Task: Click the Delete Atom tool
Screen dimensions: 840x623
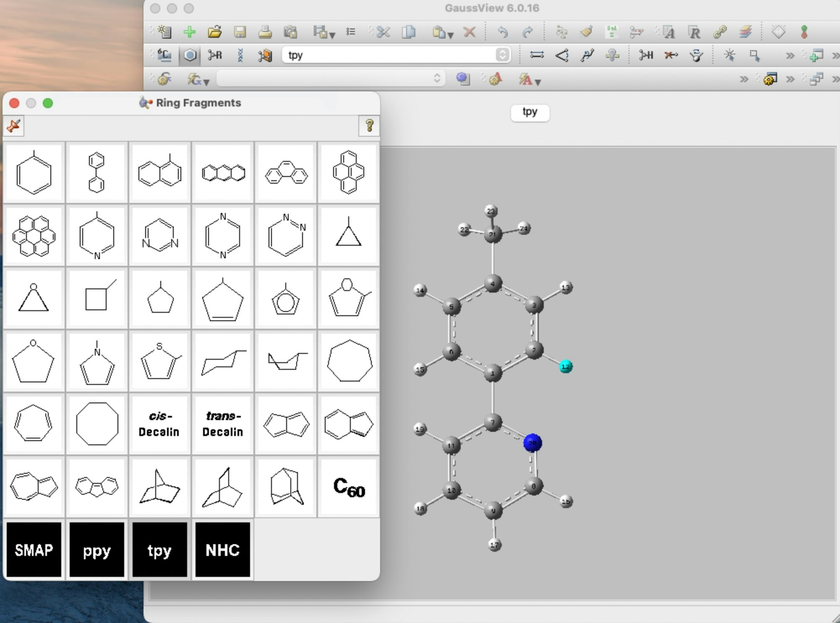Action: click(671, 55)
